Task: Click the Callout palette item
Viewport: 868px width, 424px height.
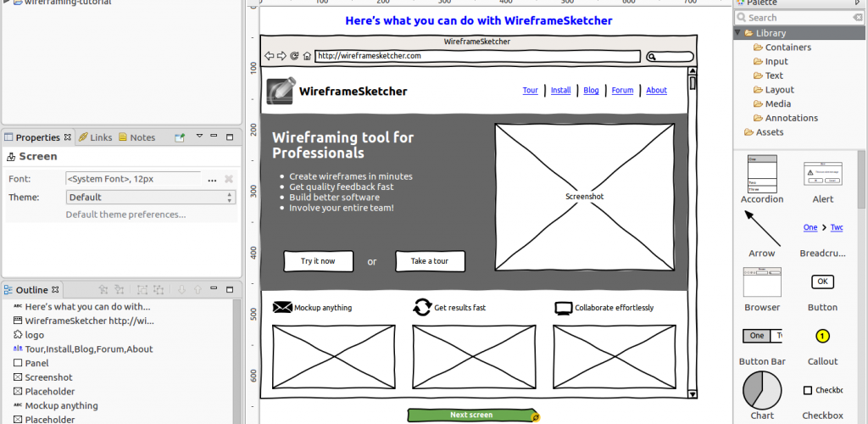Action: [822, 346]
